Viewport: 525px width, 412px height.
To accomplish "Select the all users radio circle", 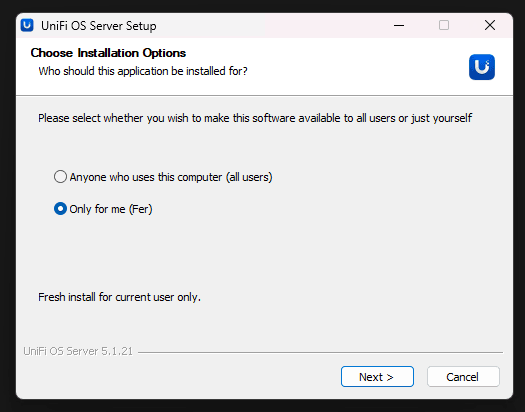I will coord(60,177).
